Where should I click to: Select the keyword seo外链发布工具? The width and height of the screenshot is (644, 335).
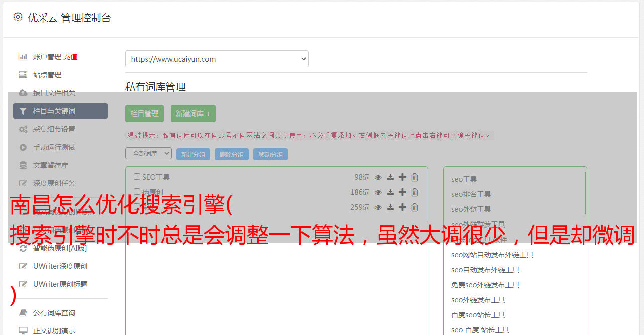pos(478,300)
